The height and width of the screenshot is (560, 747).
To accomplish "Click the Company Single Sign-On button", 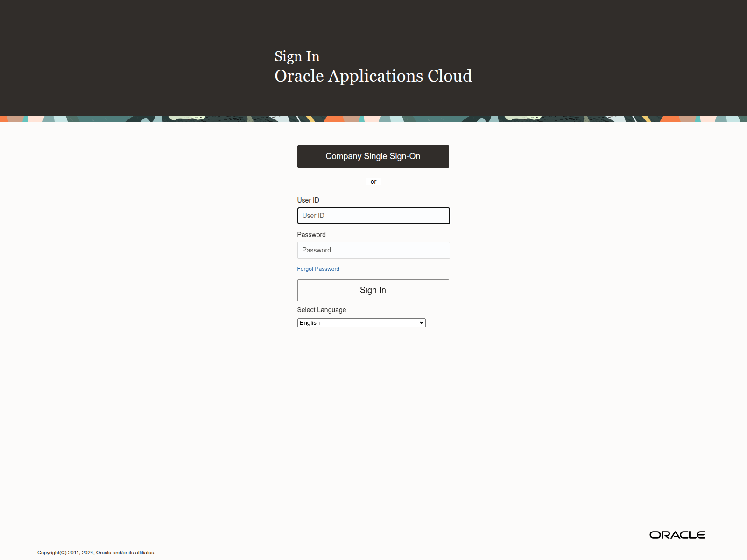I will pos(373,156).
